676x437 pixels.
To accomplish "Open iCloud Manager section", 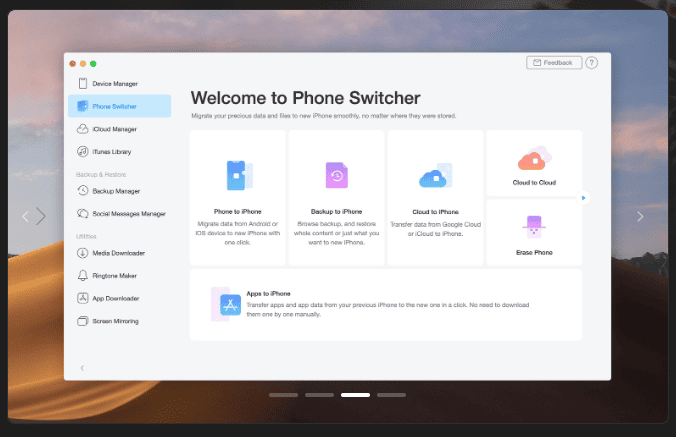I will point(119,129).
